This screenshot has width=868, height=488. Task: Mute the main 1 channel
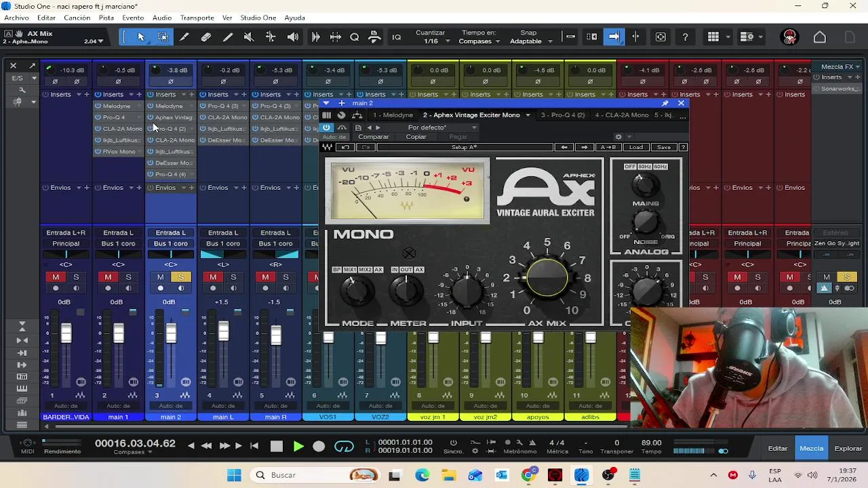pos(108,277)
